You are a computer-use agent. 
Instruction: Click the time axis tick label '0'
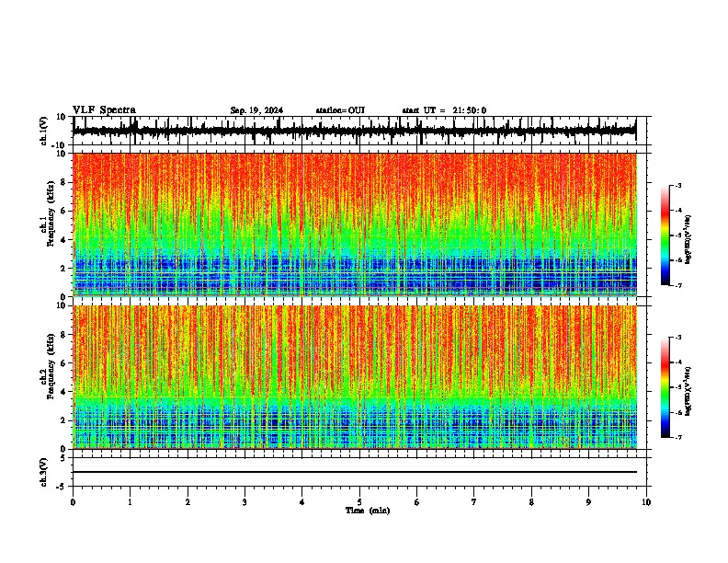(73, 502)
